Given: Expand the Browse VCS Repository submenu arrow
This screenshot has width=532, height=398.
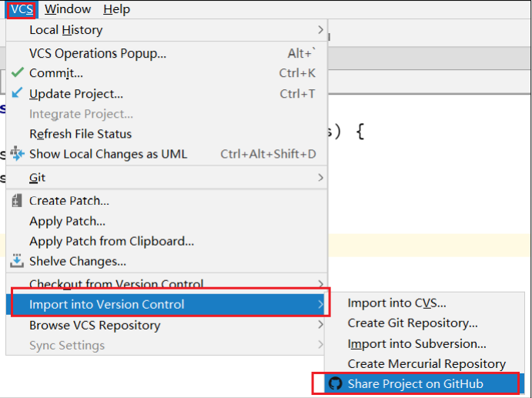Looking at the screenshot, I should tap(320, 325).
